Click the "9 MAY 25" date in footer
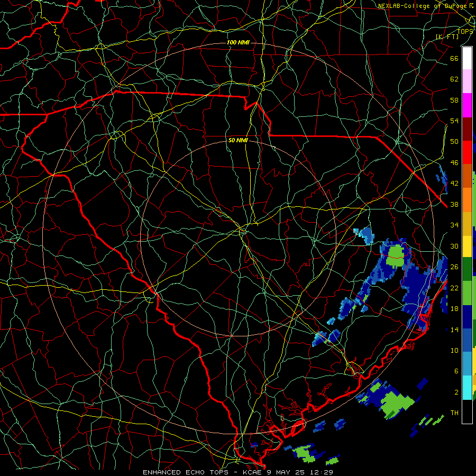Image resolution: width=476 pixels, height=476 pixels. click(x=287, y=472)
